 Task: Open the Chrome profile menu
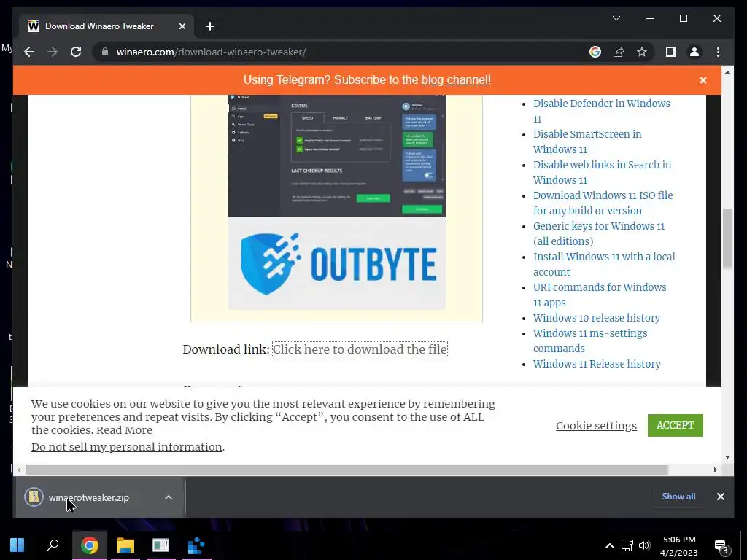694,52
